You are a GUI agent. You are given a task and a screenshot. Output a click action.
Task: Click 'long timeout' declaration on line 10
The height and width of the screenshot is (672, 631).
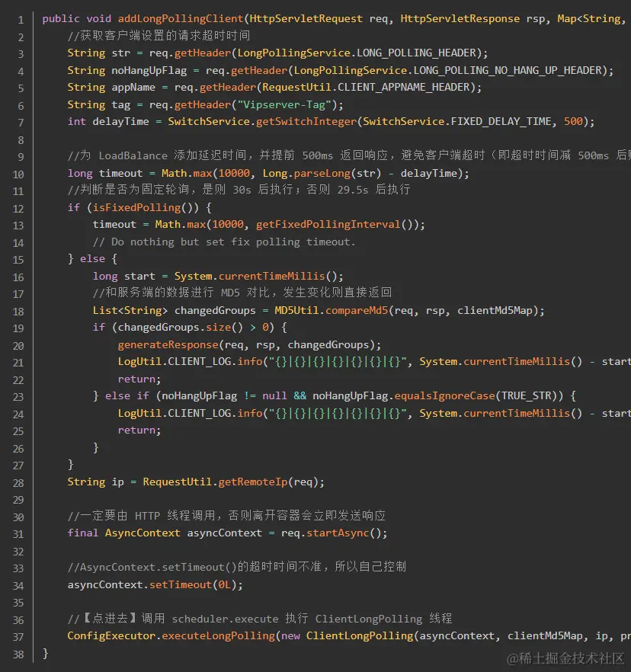(x=105, y=173)
